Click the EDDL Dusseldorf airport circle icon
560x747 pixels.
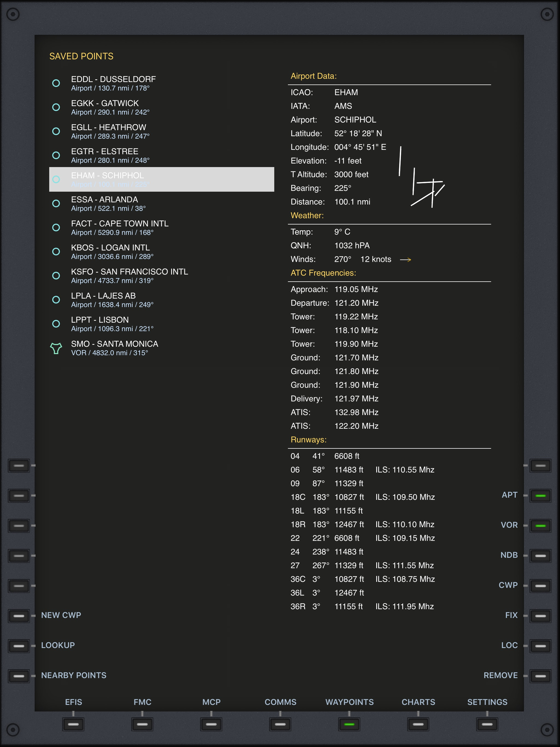pos(56,83)
